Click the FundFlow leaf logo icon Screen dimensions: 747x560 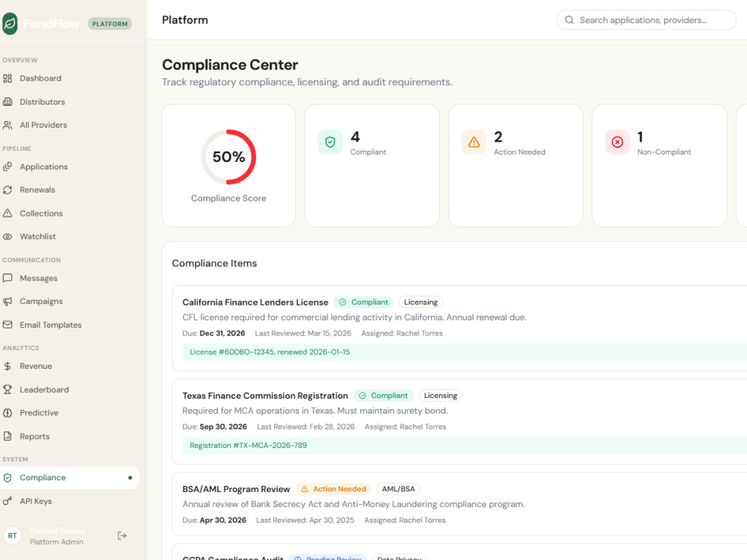[x=10, y=23]
